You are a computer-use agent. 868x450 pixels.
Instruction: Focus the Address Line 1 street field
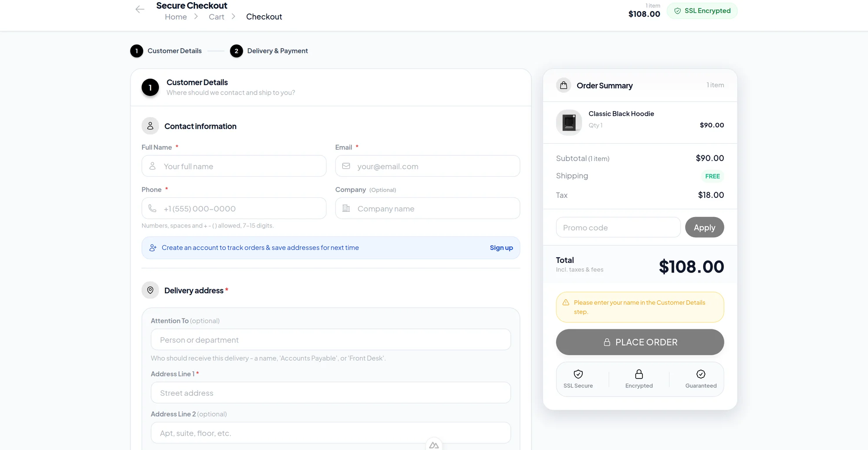331,393
